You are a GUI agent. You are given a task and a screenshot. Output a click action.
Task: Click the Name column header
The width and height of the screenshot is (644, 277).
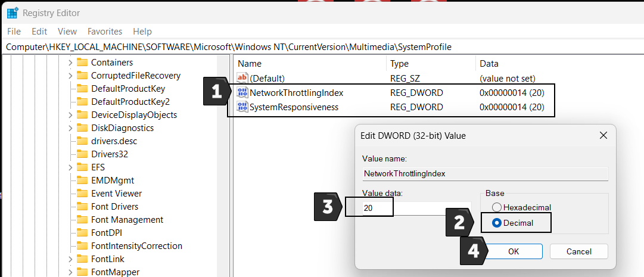click(x=310, y=64)
